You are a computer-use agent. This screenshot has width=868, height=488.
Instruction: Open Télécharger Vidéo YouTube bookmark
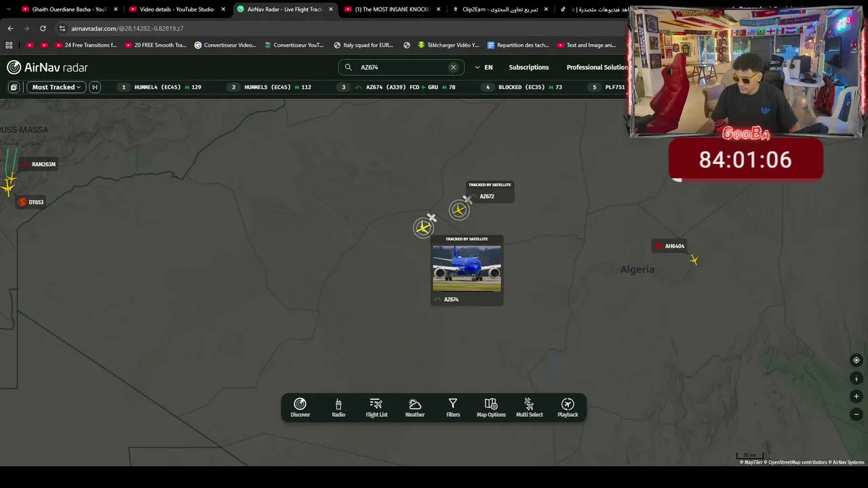coord(448,45)
